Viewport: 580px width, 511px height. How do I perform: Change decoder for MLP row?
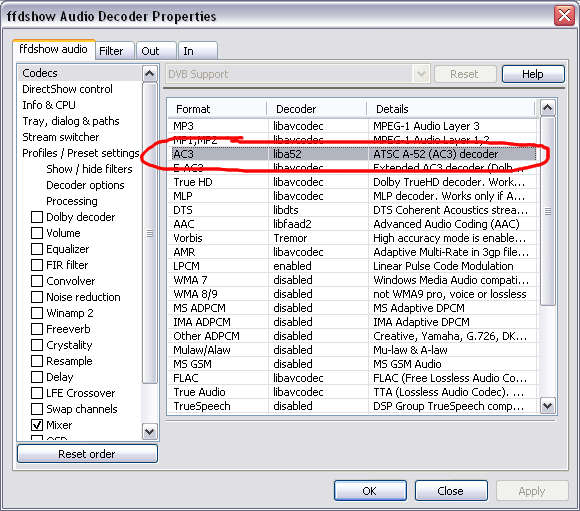(318, 196)
